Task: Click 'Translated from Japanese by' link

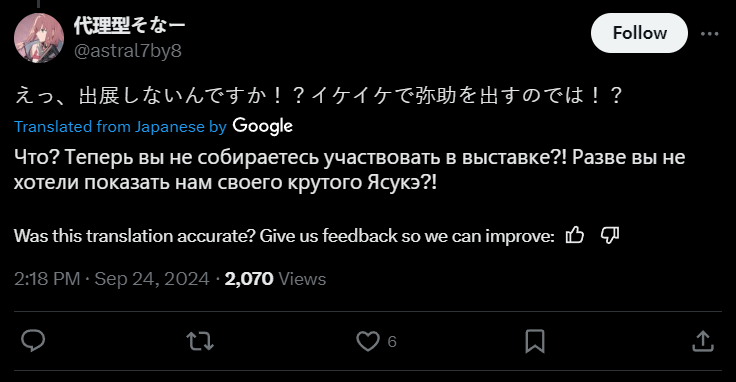Action: click(x=120, y=127)
